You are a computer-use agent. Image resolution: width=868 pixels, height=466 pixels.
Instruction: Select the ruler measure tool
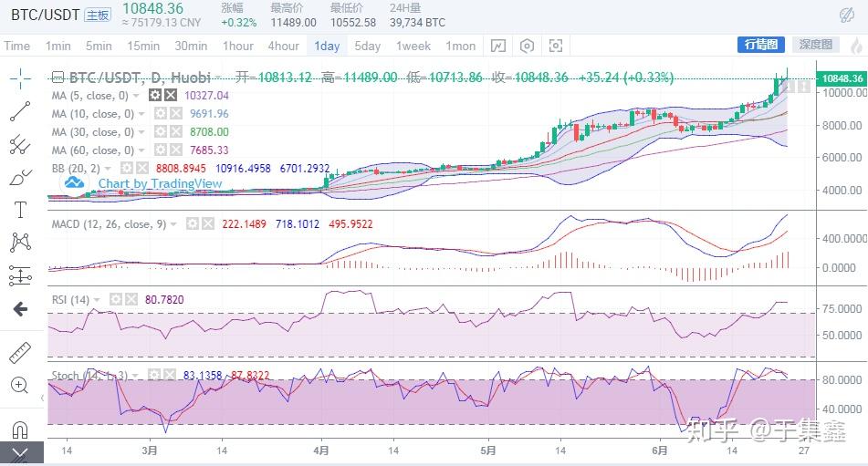20,353
